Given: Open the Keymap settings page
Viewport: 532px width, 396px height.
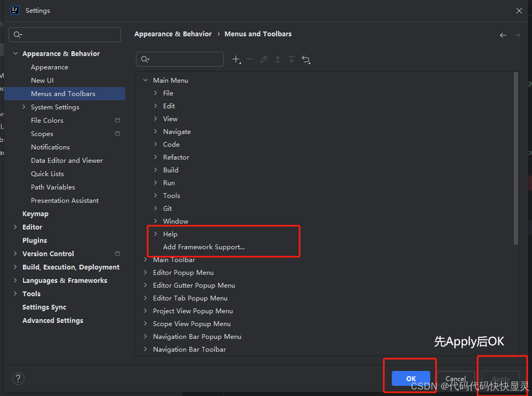Looking at the screenshot, I should pos(35,214).
